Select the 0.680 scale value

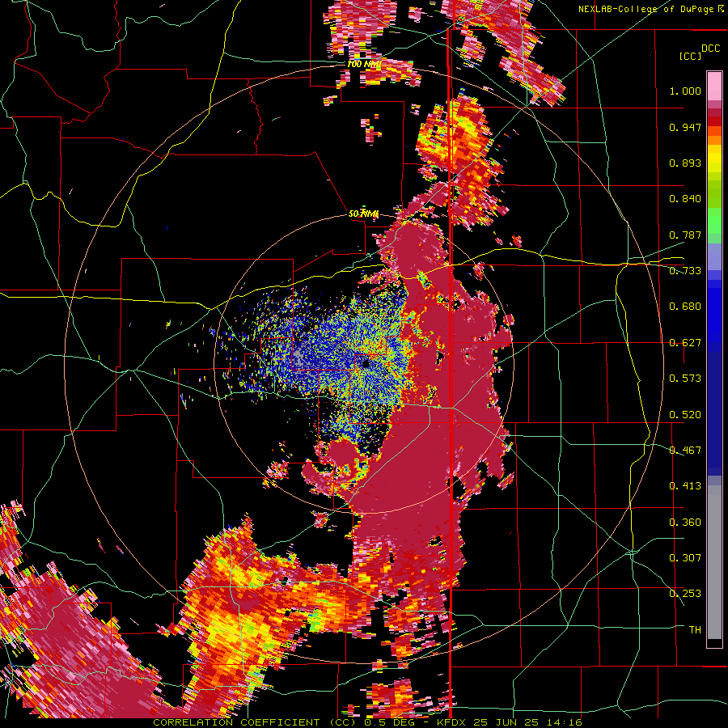click(x=685, y=307)
